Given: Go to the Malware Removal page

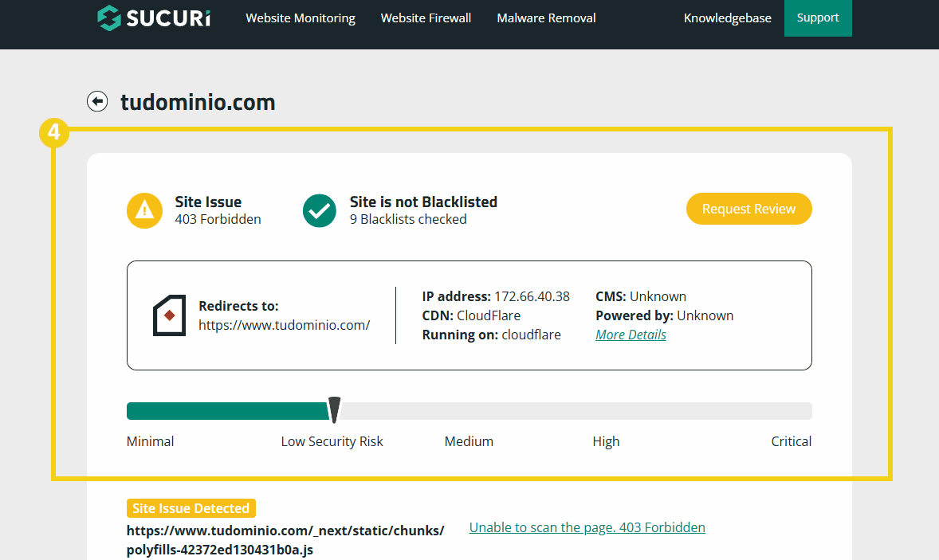Looking at the screenshot, I should coord(546,18).
